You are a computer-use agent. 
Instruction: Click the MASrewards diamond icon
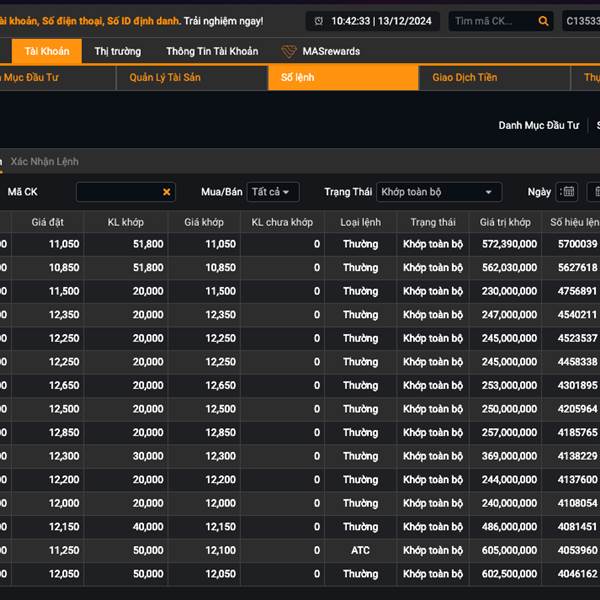tap(289, 51)
